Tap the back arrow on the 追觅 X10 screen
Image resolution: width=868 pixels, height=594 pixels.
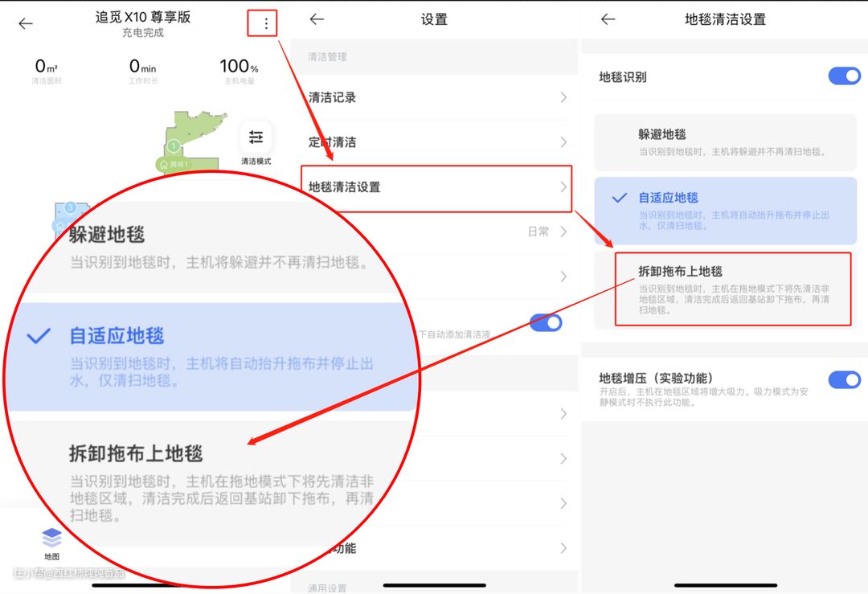pyautogui.click(x=26, y=23)
